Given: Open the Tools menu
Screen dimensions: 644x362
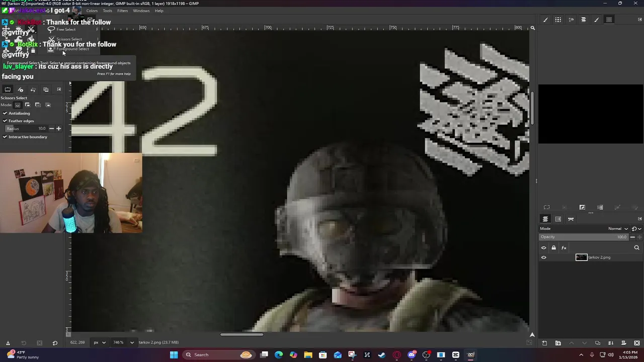Looking at the screenshot, I should (x=108, y=11).
